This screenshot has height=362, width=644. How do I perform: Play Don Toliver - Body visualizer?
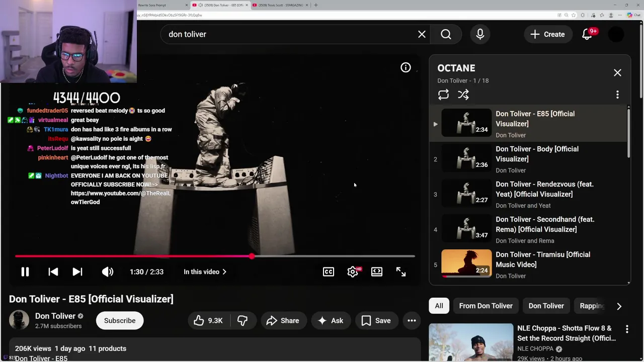click(x=528, y=159)
